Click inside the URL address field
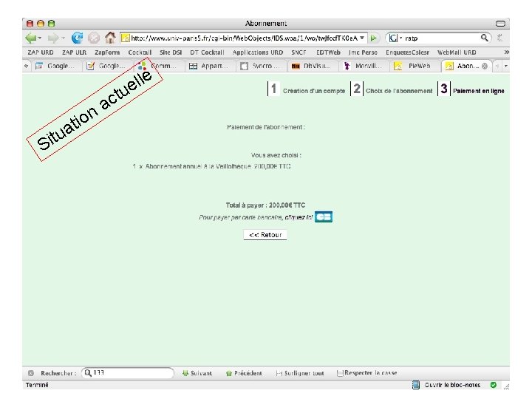 pos(245,38)
